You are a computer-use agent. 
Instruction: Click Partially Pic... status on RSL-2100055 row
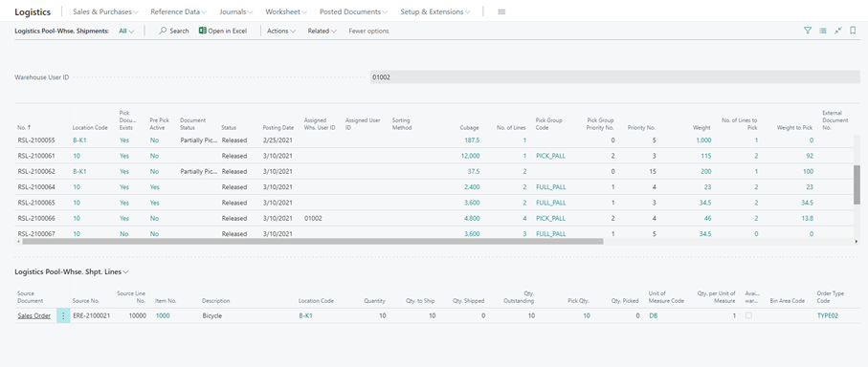pyautogui.click(x=199, y=140)
